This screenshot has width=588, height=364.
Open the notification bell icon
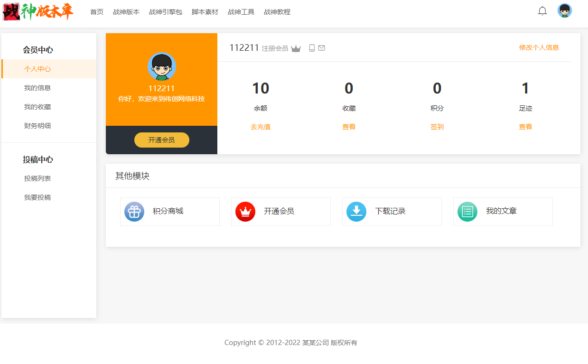[x=542, y=11]
